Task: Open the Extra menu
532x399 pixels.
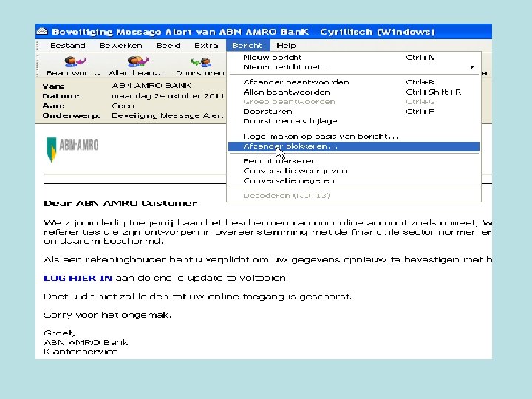Action: 206,46
